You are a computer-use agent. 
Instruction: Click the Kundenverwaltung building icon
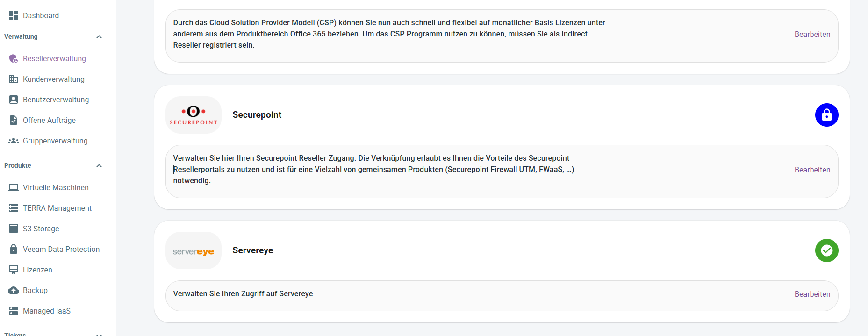(14, 79)
